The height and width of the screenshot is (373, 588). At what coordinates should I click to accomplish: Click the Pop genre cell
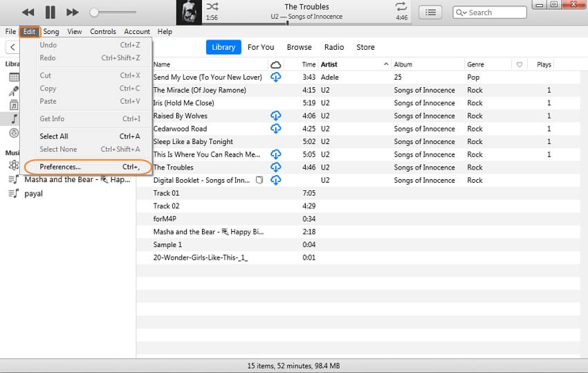pos(473,78)
